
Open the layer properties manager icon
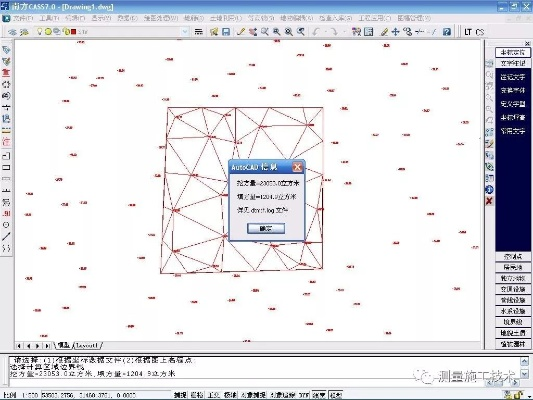click(13, 32)
